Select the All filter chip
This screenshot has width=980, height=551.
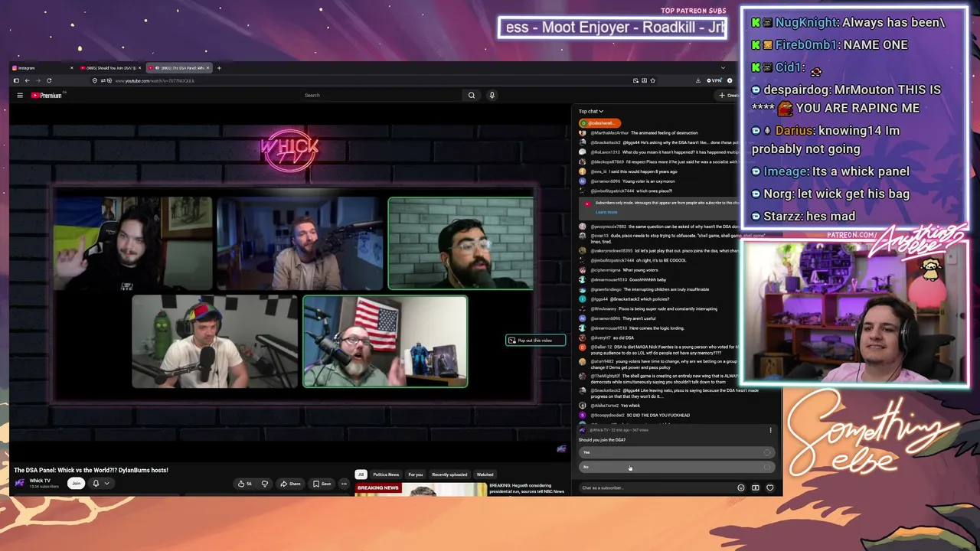361,474
